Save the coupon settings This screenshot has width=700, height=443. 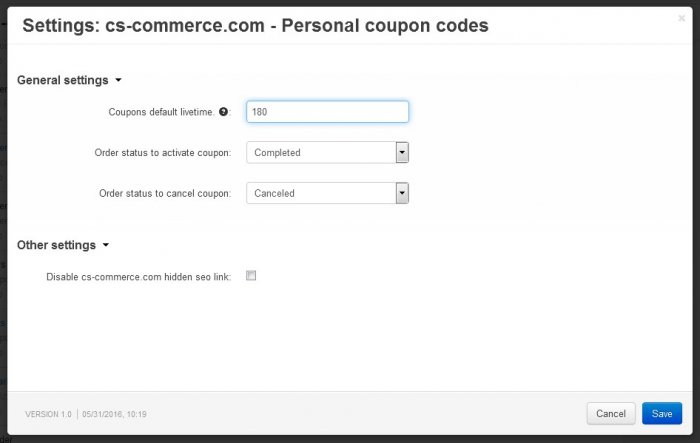click(662, 414)
